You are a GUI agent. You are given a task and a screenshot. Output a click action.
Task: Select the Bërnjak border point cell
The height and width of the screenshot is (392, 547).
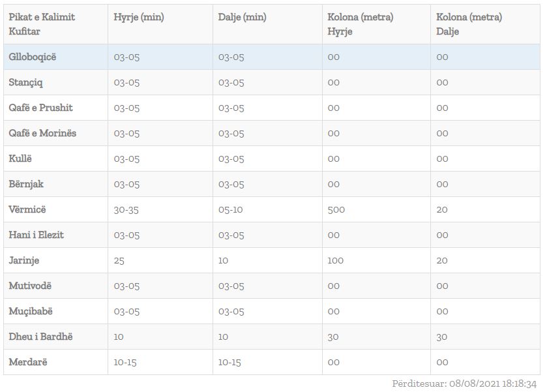[x=26, y=184]
